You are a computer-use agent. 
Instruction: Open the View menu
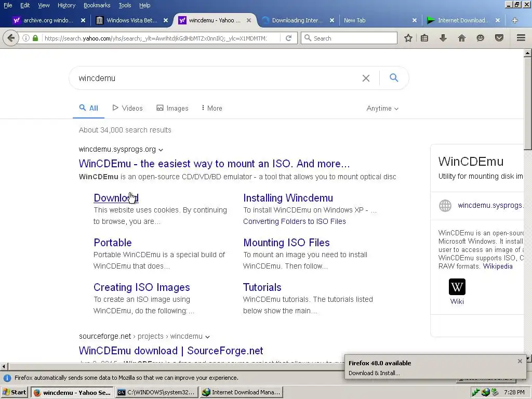44,5
